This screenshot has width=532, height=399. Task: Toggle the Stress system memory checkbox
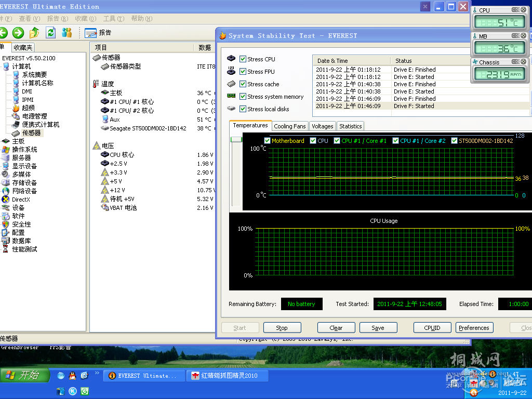click(x=243, y=96)
